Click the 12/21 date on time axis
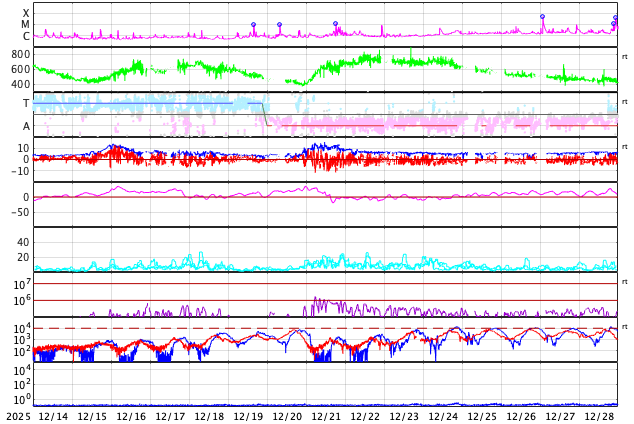634x424 pixels. 326,416
